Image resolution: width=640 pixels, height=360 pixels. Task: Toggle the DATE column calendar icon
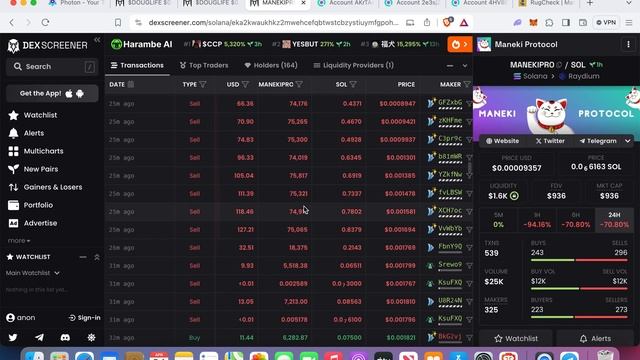131,84
